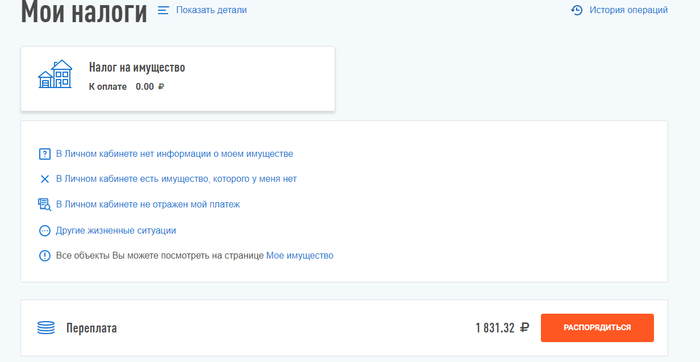Open the 'Налог на имущество' card
700x362 pixels.
tap(178, 79)
